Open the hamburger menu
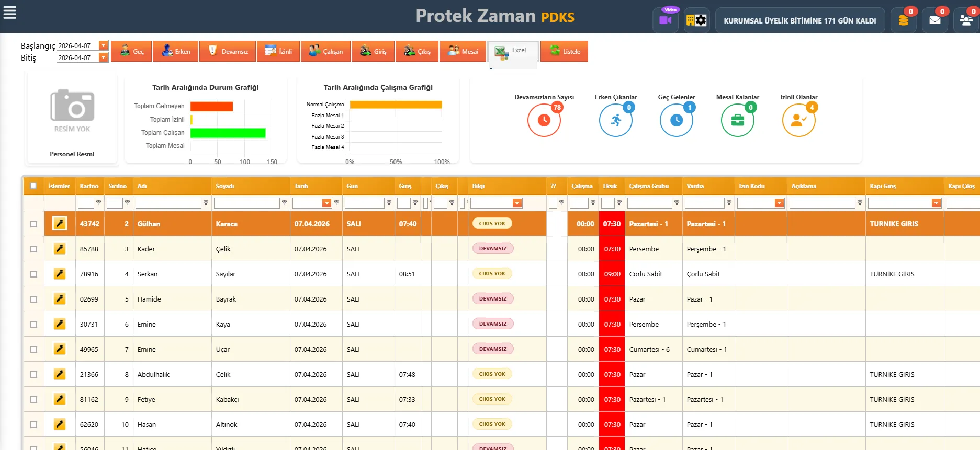Screen dimensions: 980x450 (x=10, y=13)
